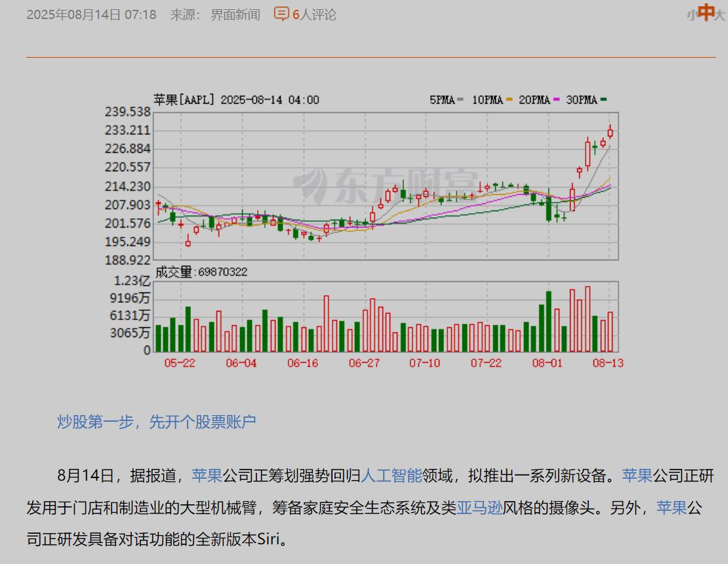Screen dimensions: 728x564
Task: Click the 20PMA legend label
Action: tap(535, 100)
